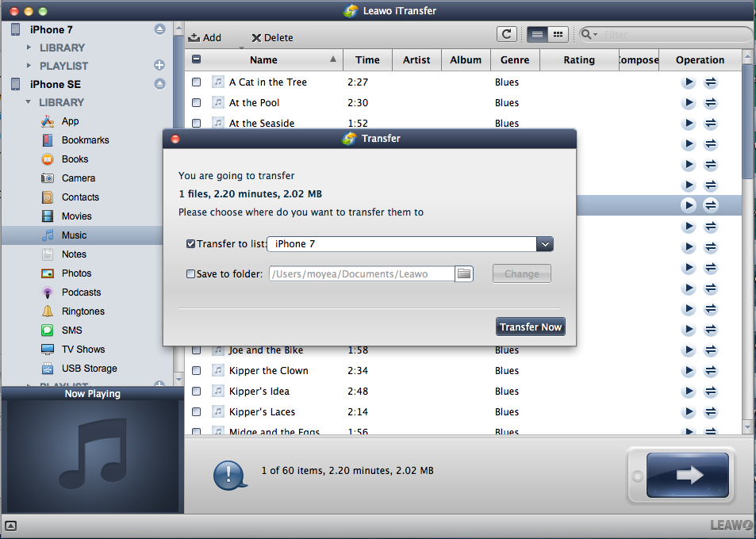Screen dimensions: 756x539
Task: Add a new playlist to iPhone 7
Action: 159,66
